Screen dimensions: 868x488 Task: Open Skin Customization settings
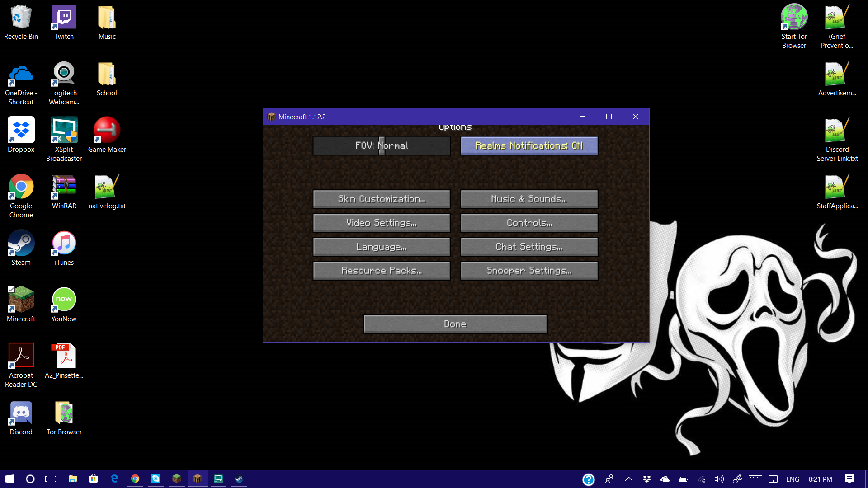click(382, 199)
